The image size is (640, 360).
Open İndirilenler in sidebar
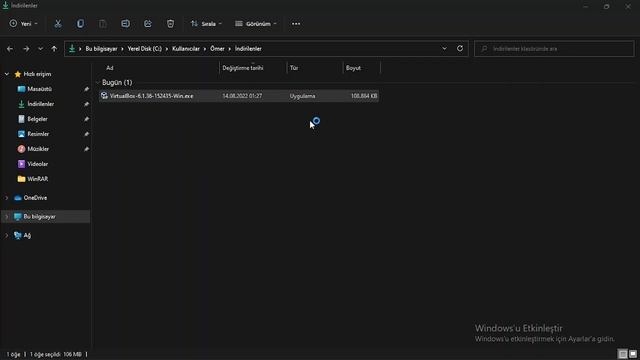(x=40, y=104)
